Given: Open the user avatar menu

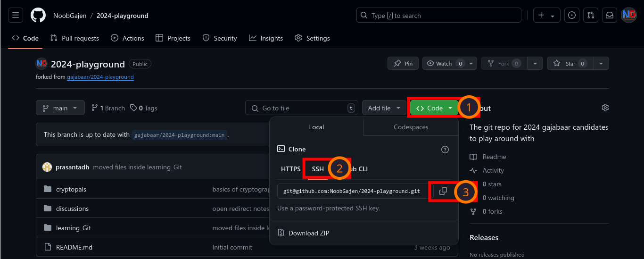Looking at the screenshot, I should pos(629,16).
